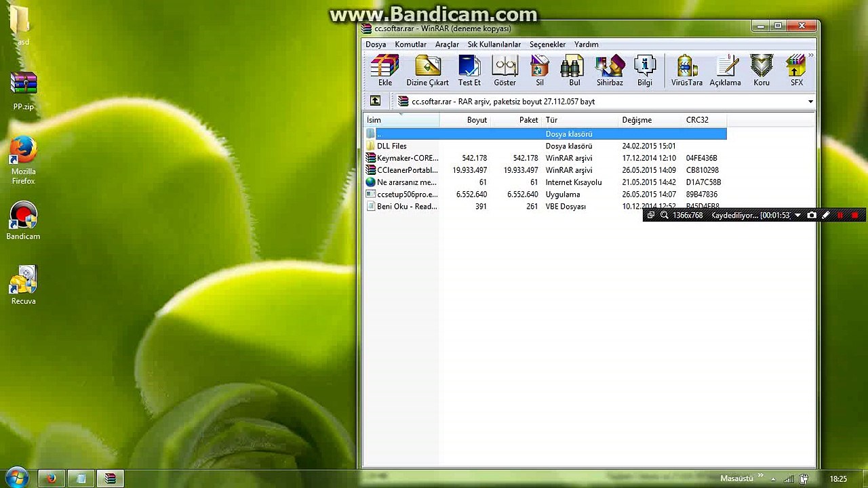This screenshot has width=868, height=488.
Task: Select the DLL Files folder
Action: (x=545, y=146)
